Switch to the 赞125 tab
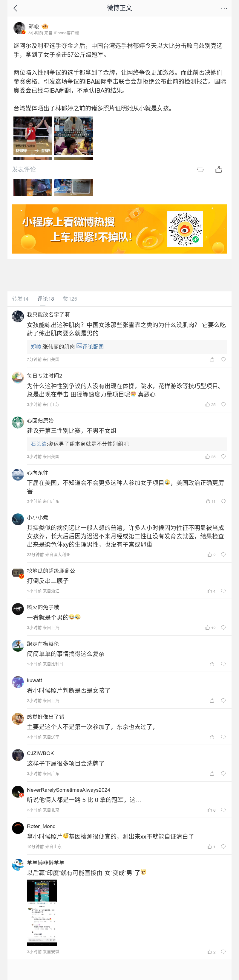 click(x=70, y=299)
